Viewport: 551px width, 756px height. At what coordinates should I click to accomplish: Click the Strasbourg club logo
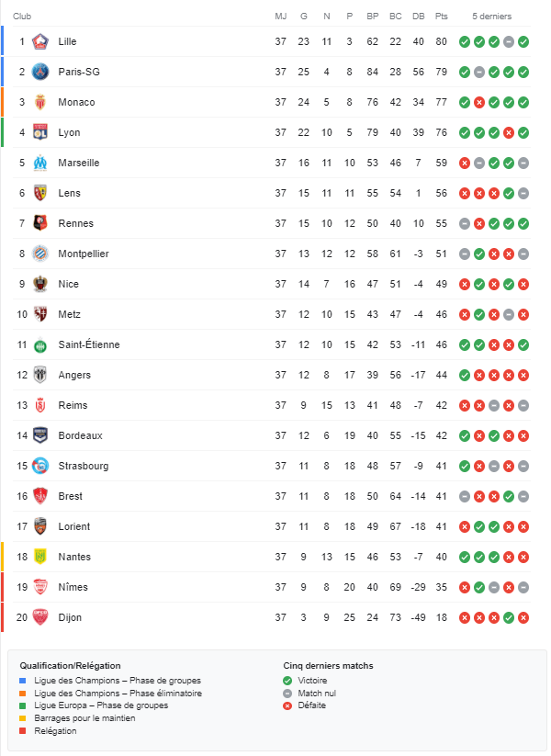click(x=40, y=466)
